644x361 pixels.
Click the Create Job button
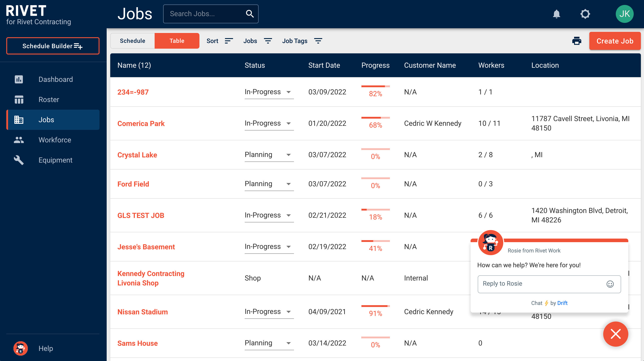pyautogui.click(x=615, y=41)
